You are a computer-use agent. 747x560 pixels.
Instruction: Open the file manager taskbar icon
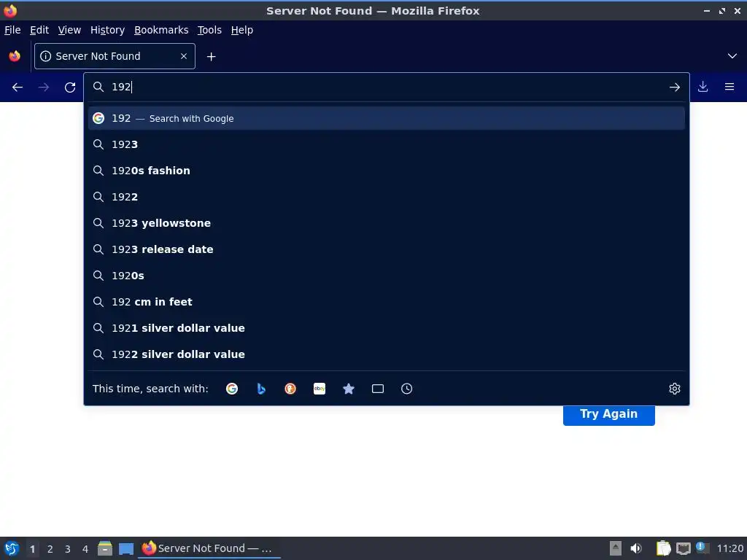105,548
